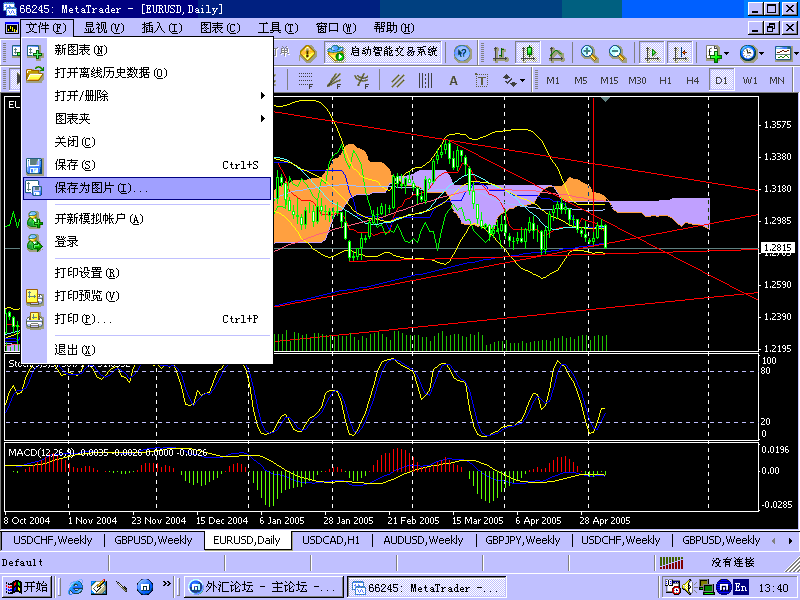Select the Fibonacci fan drawing tool
800x600 pixels.
335,80
